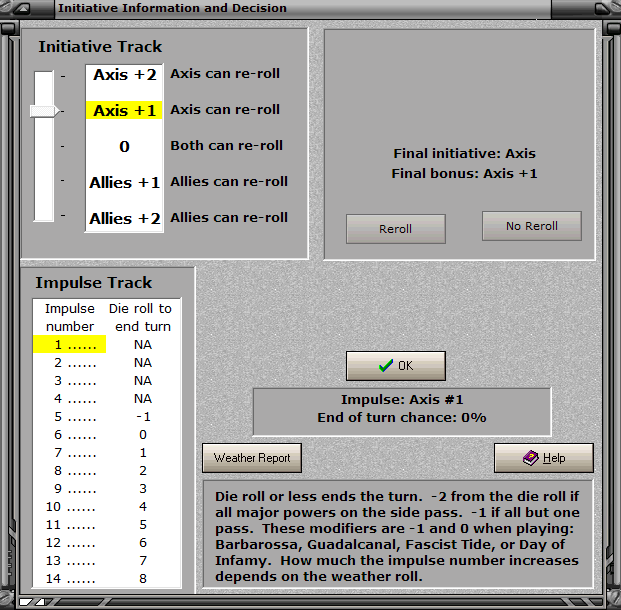The height and width of the screenshot is (610, 621).
Task: Click the 'Impulse number' column header
Action: pos(70,317)
